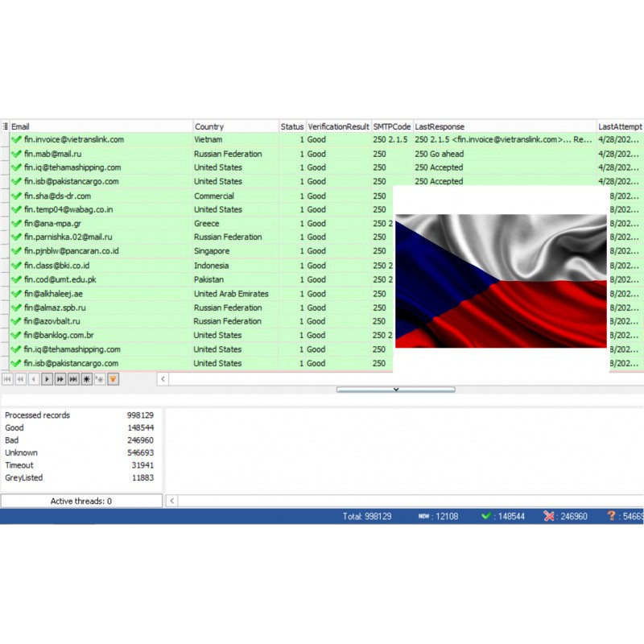Go to the next record arrow
This screenshot has width=644, height=644.
[47, 378]
